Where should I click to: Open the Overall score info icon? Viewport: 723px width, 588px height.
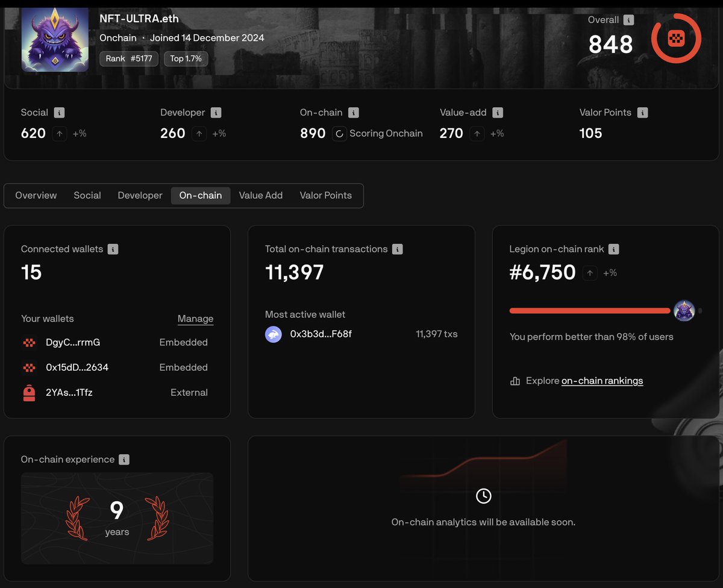(628, 20)
